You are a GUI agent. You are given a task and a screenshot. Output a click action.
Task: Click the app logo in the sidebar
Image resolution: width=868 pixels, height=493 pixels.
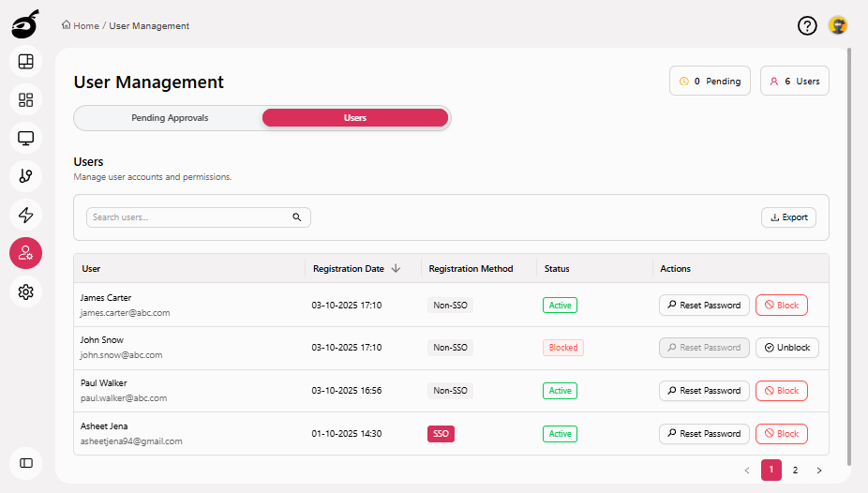click(25, 23)
